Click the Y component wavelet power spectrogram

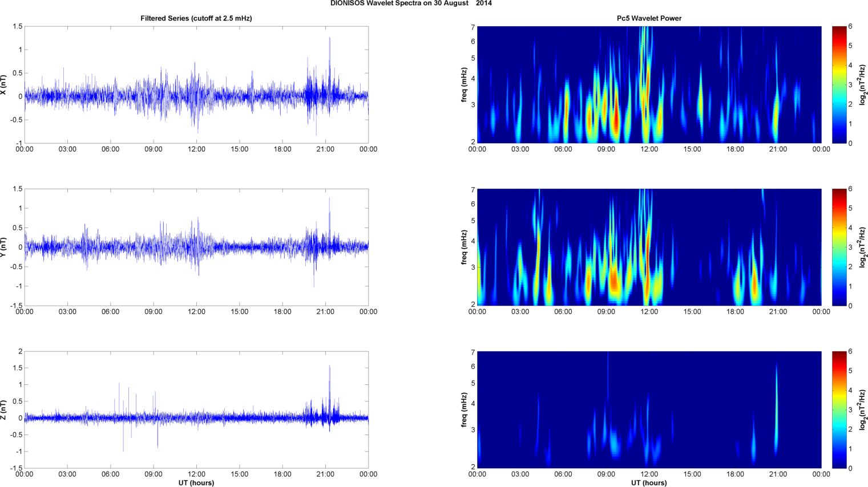649,247
